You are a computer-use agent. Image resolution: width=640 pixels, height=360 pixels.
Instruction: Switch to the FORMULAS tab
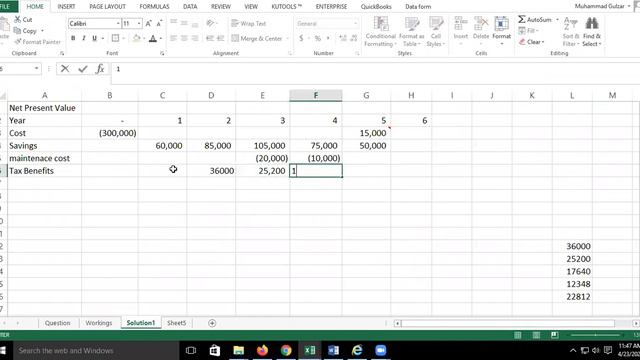click(154, 7)
